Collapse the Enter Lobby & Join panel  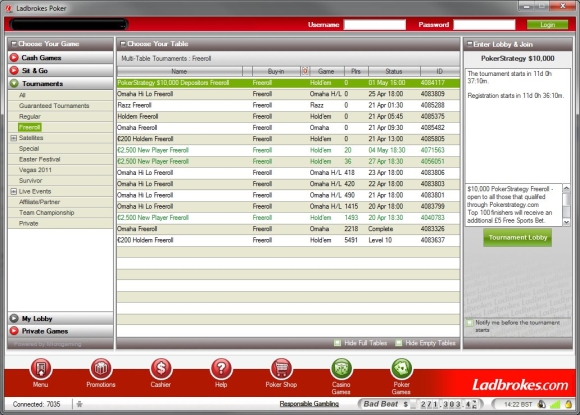tap(469, 44)
